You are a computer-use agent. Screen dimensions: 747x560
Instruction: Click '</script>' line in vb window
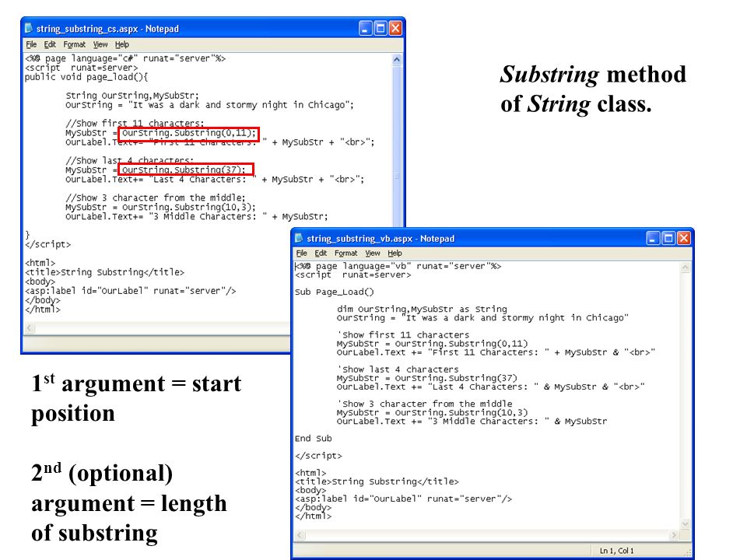(x=318, y=456)
